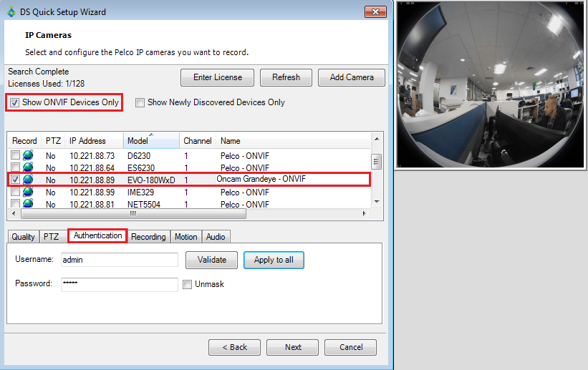The image size is (588, 370).
Task: Sort the list by Model column header
Action: pos(150,141)
